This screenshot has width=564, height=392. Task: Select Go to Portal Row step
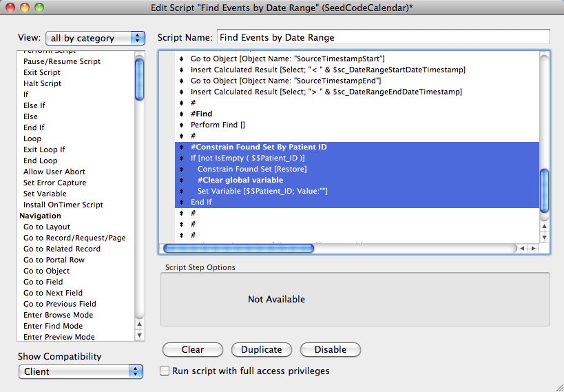(x=54, y=260)
